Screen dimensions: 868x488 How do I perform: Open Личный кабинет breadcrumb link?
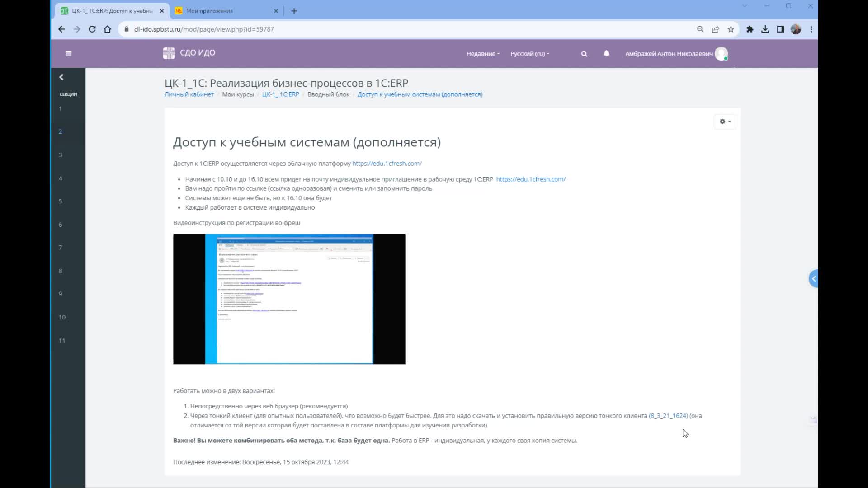[189, 94]
